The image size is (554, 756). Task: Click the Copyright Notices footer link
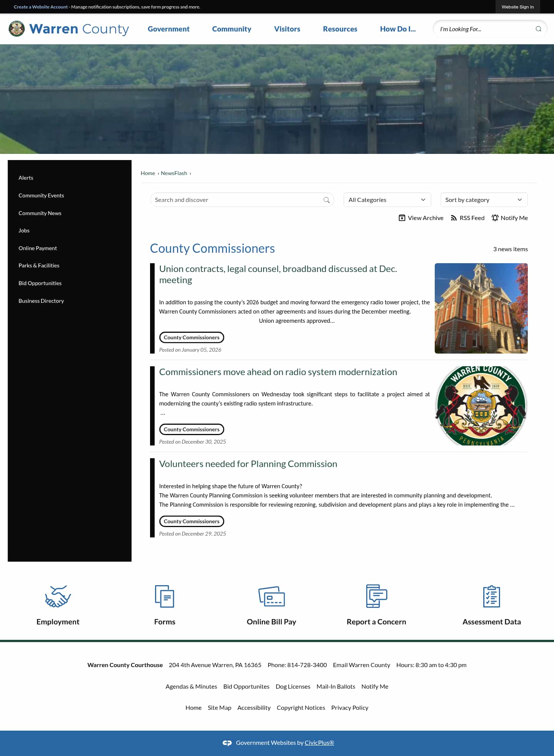click(x=301, y=708)
